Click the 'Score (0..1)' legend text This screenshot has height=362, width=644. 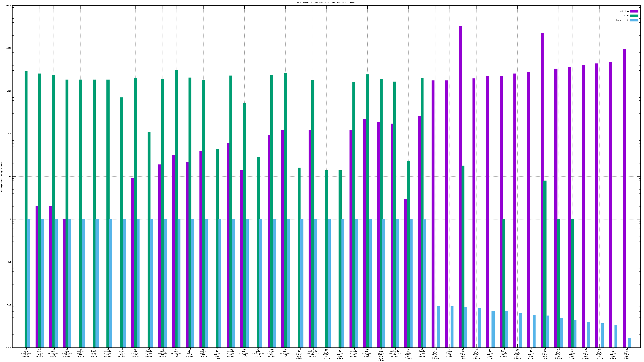tap(622, 20)
